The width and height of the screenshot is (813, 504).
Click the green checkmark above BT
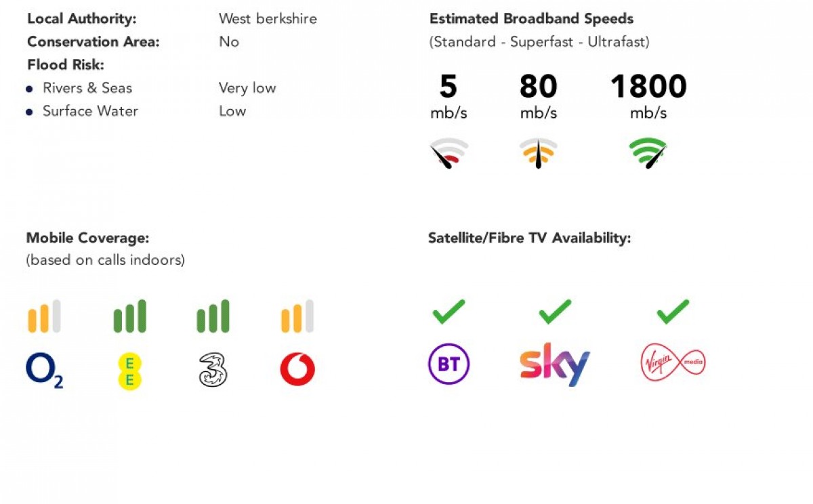[449, 311]
